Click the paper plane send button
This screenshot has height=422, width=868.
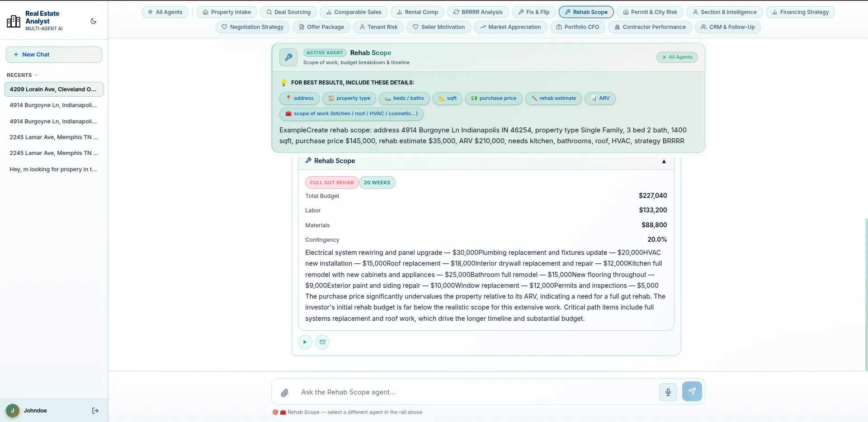tap(692, 391)
